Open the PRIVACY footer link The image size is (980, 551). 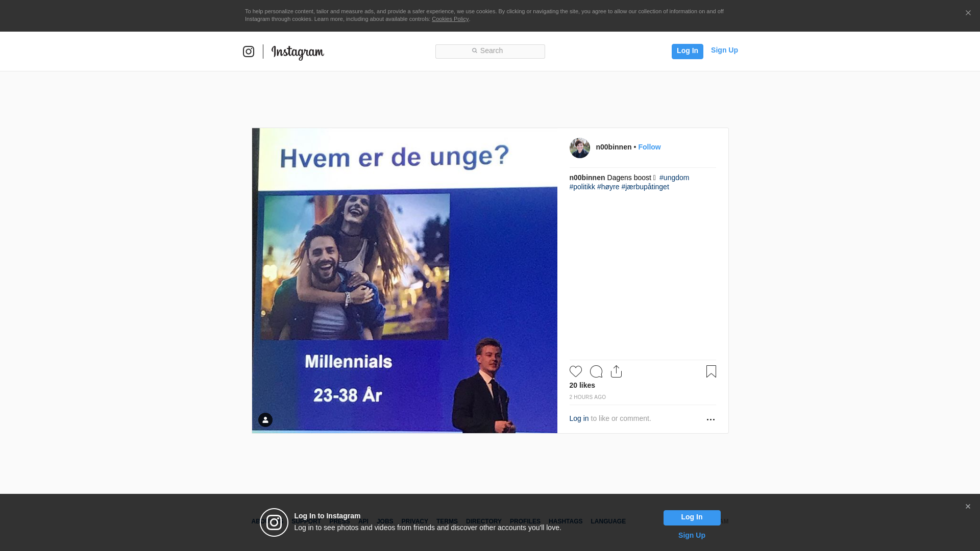[x=414, y=521]
